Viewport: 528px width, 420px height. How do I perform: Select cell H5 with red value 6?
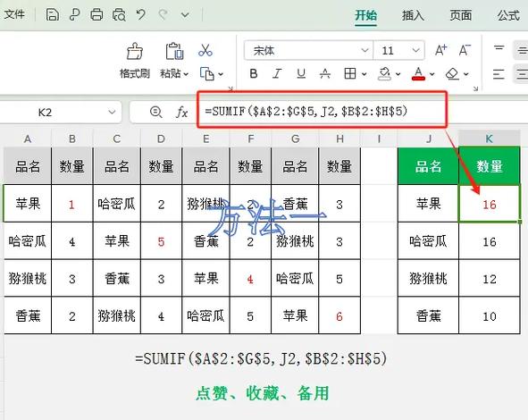(x=339, y=316)
